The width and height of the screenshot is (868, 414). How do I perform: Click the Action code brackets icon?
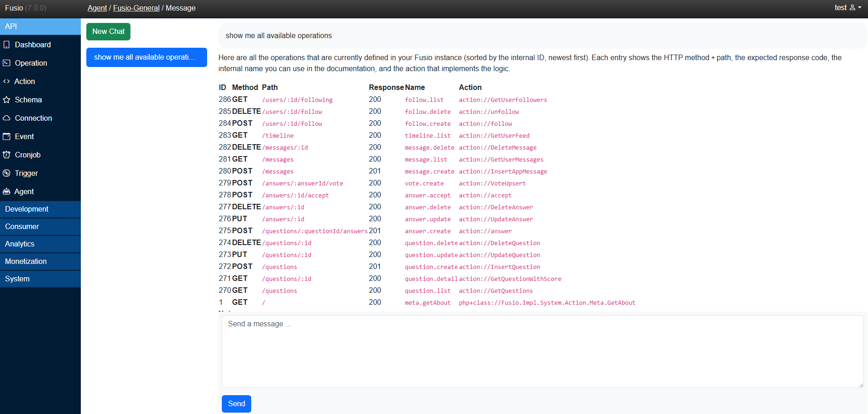6,81
